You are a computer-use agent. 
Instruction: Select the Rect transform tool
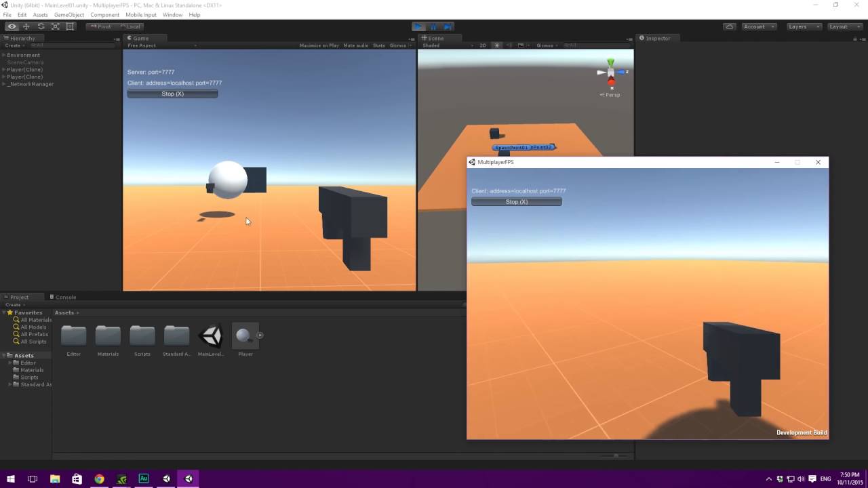coord(70,26)
